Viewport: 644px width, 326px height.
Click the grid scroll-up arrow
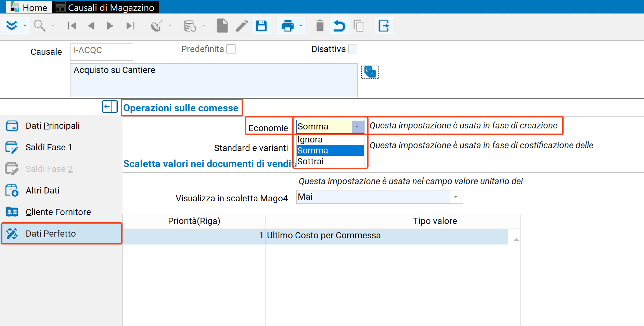516,239
